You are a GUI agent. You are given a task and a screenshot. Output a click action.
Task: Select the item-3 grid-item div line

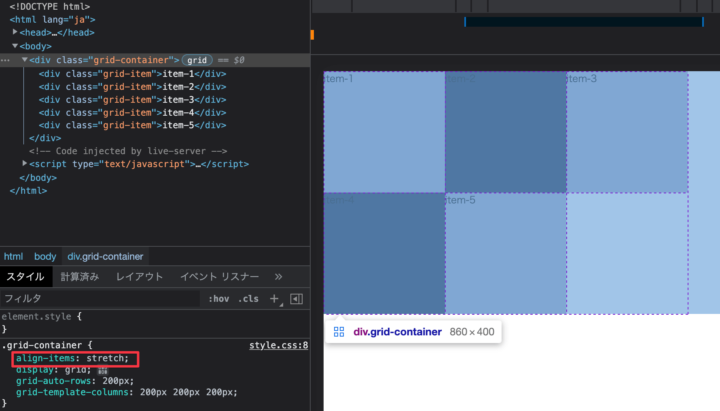coord(132,99)
